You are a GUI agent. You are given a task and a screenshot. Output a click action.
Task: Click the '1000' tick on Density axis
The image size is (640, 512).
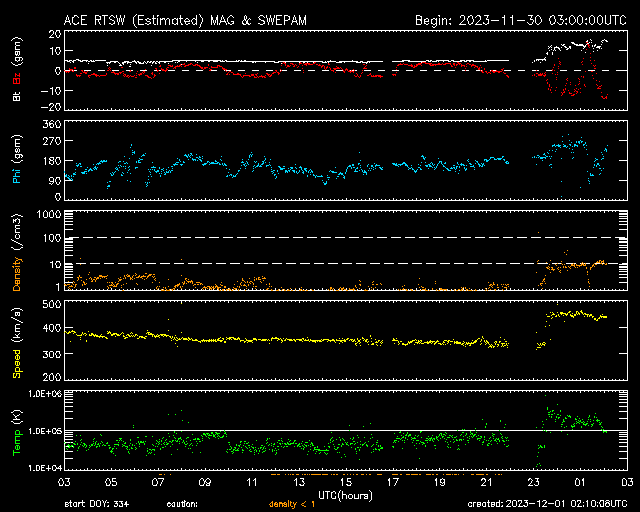(x=49, y=214)
